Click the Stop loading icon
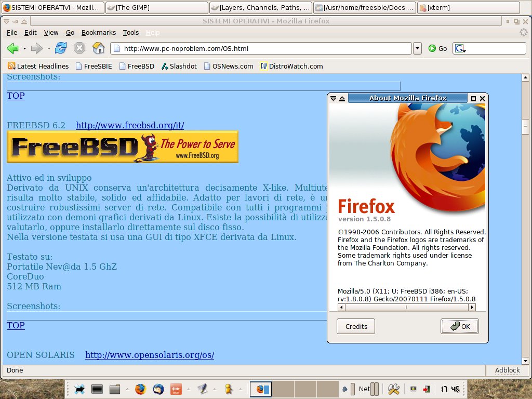Image resolution: width=532 pixels, height=399 pixels. [x=79, y=48]
